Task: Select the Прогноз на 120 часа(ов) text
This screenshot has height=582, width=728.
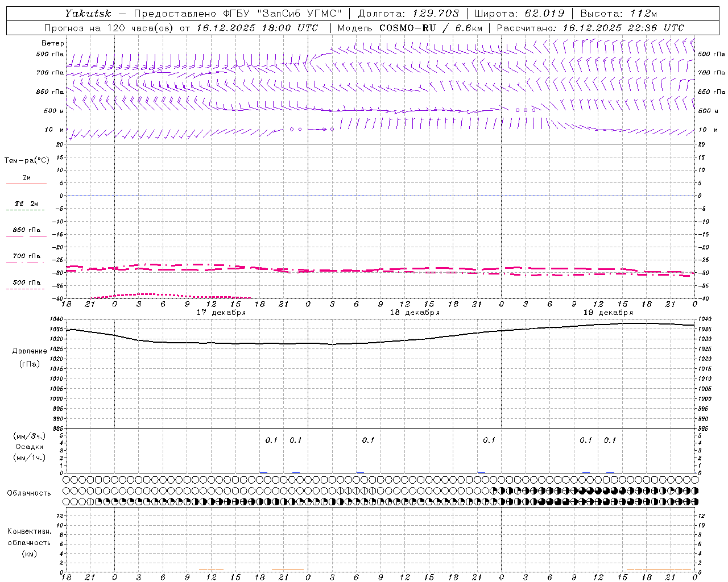Action: pyautogui.click(x=109, y=28)
